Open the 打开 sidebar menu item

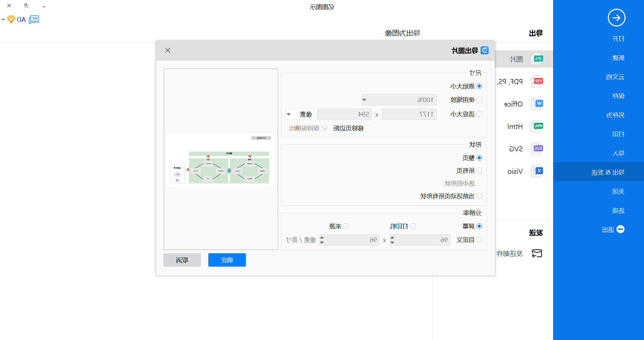point(618,39)
